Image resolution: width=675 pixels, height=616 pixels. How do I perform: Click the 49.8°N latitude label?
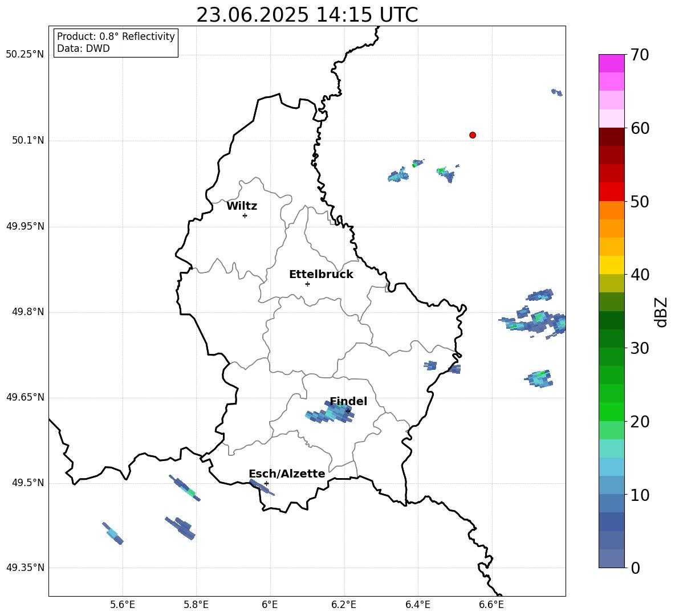28,312
